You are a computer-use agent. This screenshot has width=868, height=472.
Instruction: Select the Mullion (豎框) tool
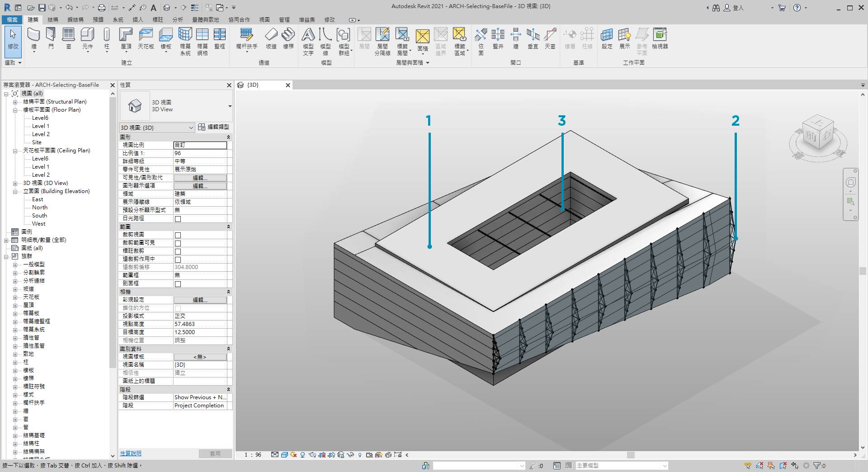[x=220, y=38]
